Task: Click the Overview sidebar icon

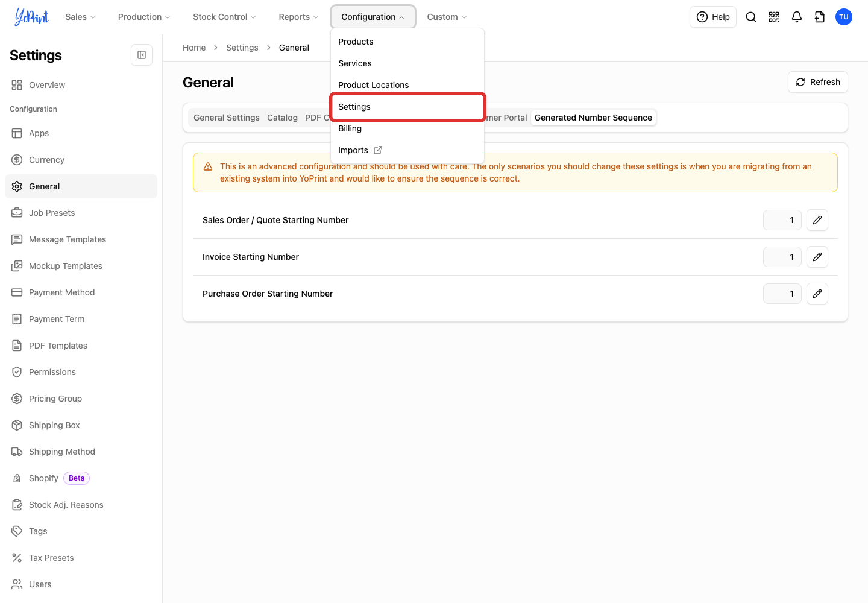Action: pos(17,85)
